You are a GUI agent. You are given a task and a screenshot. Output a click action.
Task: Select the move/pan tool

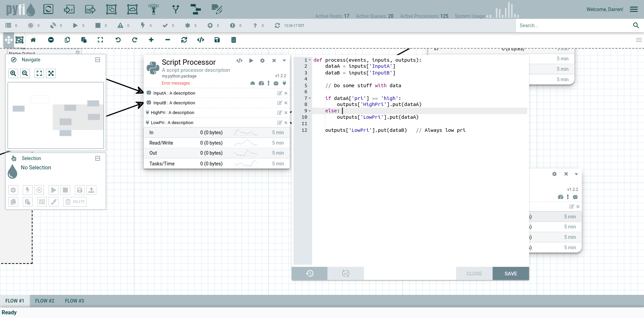pyautogui.click(x=8, y=40)
